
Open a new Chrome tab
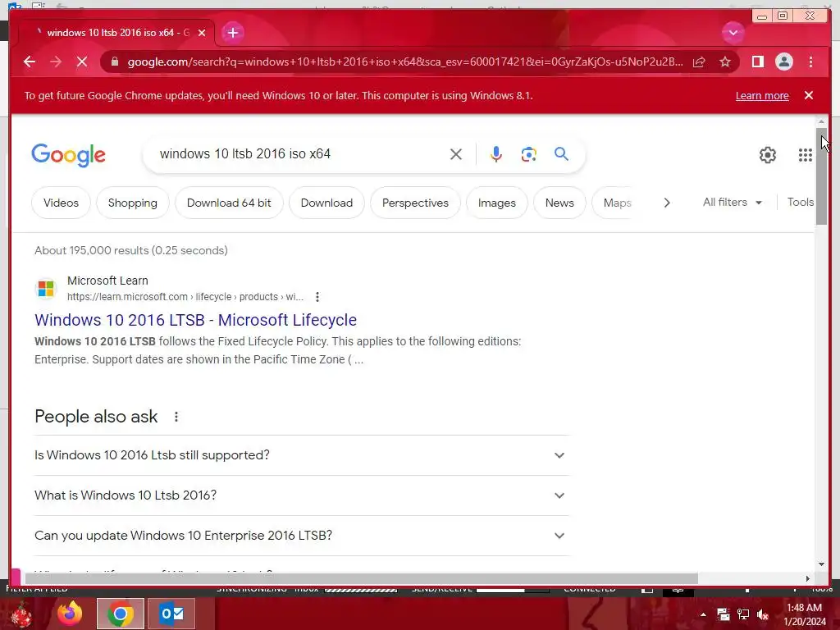[232, 33]
